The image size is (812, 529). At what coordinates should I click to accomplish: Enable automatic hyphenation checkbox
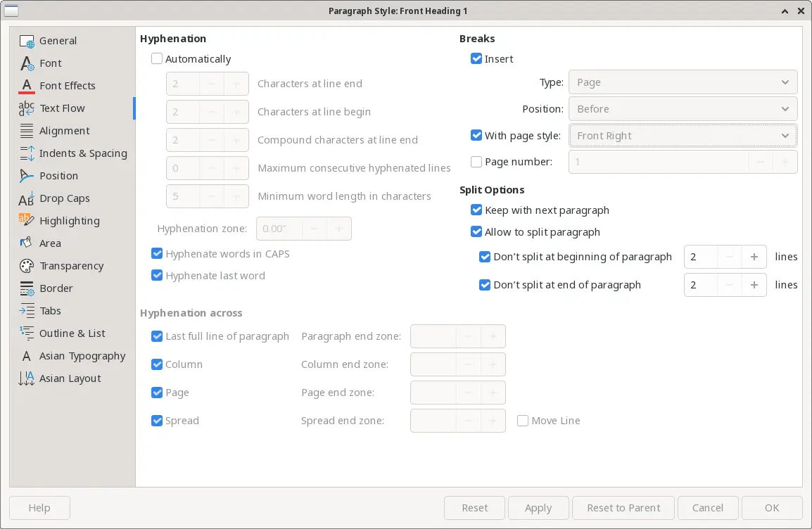point(157,58)
